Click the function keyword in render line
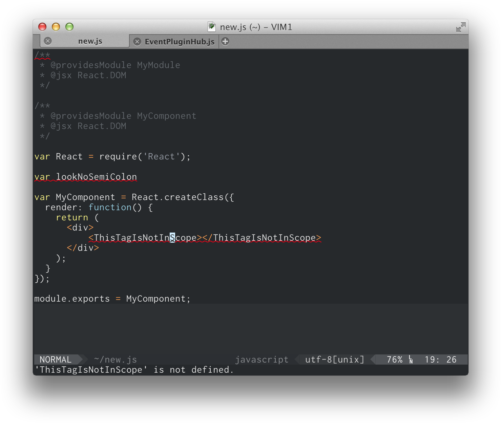 [110, 207]
